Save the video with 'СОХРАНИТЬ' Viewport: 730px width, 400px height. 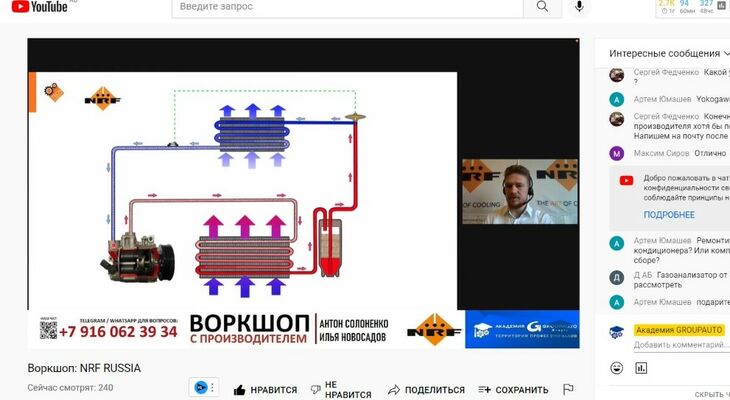pos(513,390)
